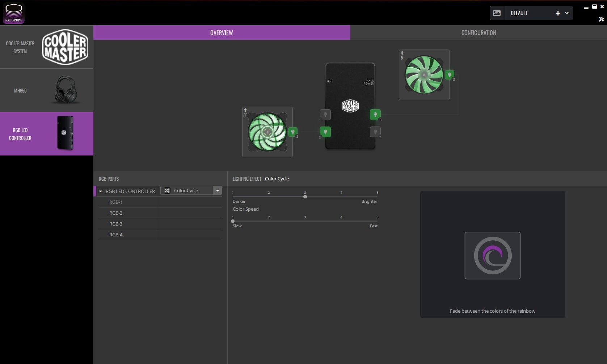This screenshot has width=607, height=364.
Task: Select the MH650 headset device
Action: tap(46, 90)
